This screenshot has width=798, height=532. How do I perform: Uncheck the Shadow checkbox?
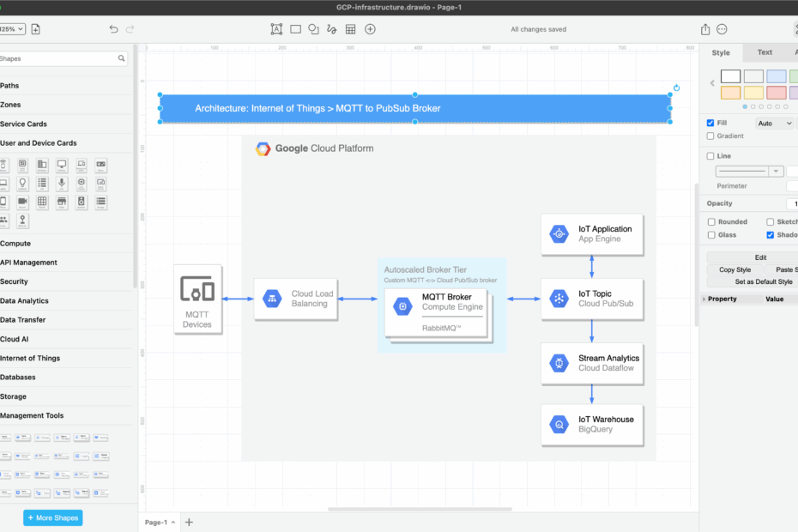pyautogui.click(x=770, y=235)
